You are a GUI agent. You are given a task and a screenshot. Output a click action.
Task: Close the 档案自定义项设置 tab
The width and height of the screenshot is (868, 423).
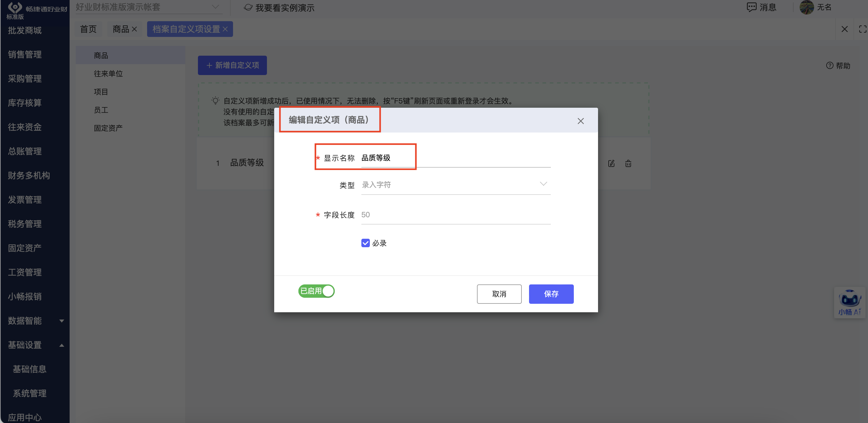click(x=225, y=29)
